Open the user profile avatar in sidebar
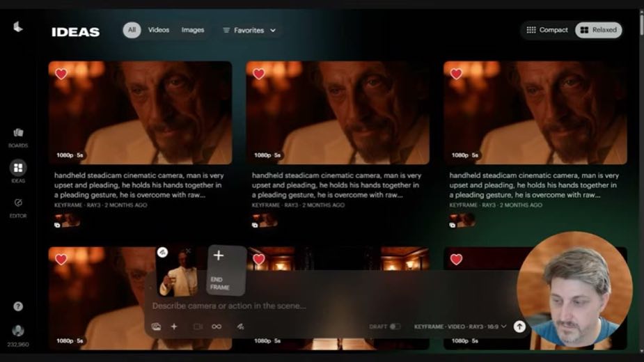Image resolution: width=644 pixels, height=362 pixels. click(18, 331)
